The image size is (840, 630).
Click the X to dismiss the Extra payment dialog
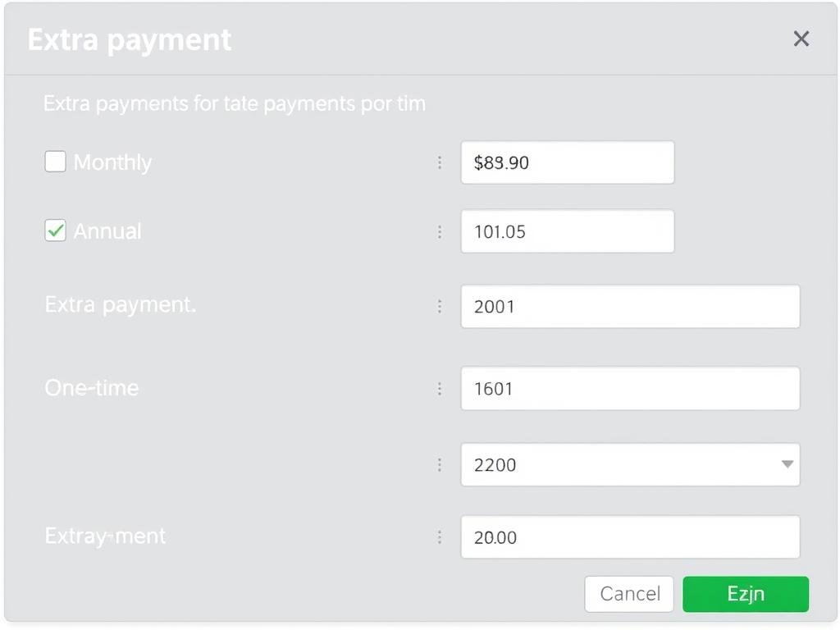tap(801, 39)
